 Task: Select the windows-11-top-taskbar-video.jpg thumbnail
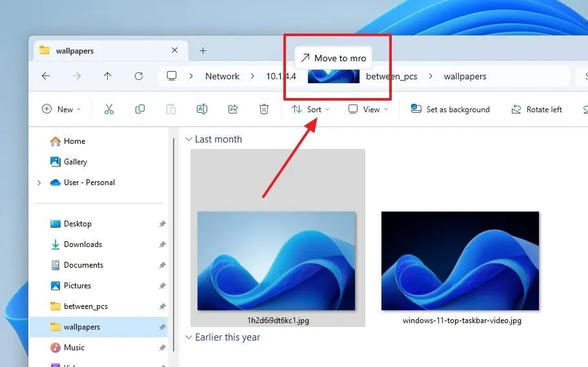click(460, 261)
